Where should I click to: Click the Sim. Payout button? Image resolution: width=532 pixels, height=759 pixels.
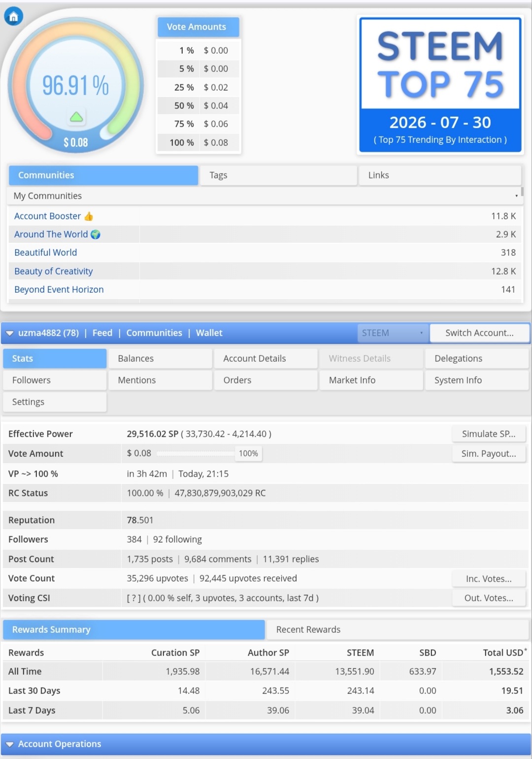point(489,454)
